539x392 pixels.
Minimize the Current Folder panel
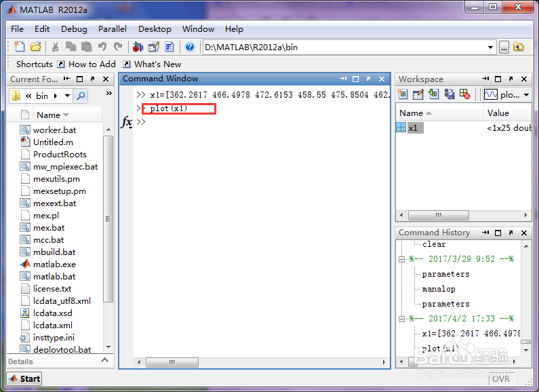click(x=66, y=79)
